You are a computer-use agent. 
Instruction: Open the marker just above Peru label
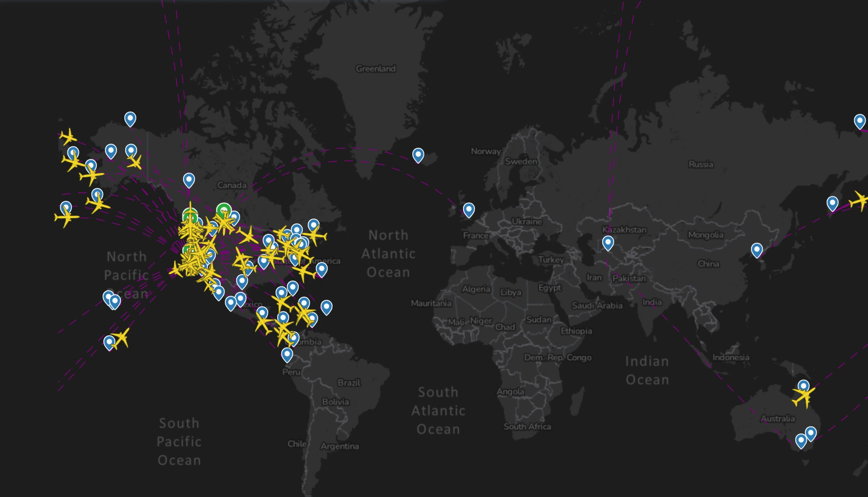[x=287, y=354]
